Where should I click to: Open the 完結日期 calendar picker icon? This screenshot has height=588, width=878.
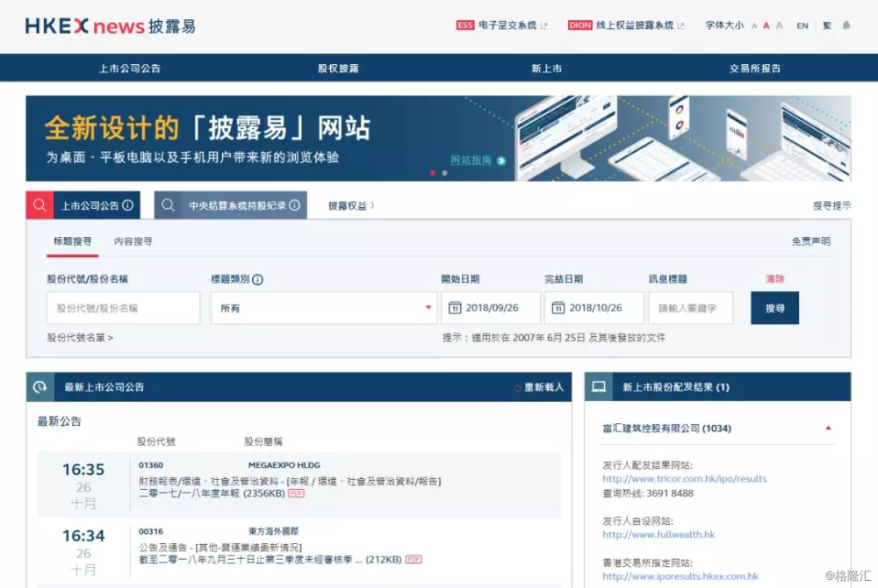558,308
